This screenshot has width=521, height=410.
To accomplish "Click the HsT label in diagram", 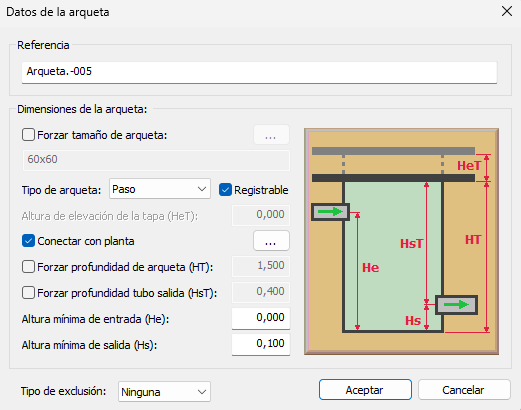I will tap(412, 244).
